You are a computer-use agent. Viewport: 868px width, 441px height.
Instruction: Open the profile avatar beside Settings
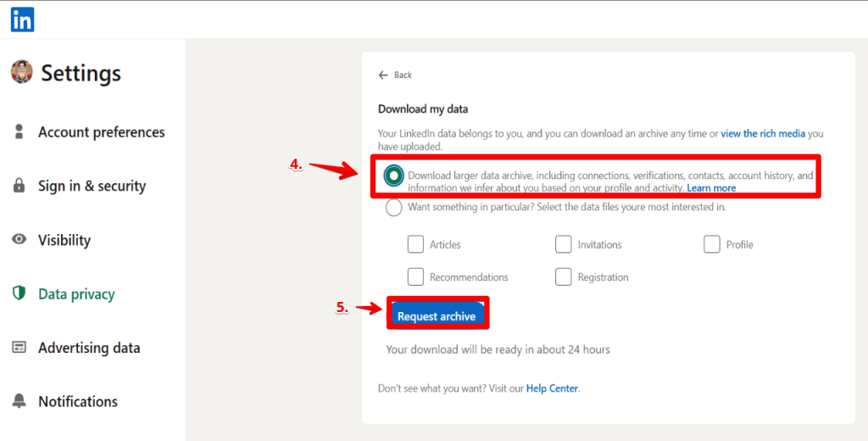click(22, 71)
